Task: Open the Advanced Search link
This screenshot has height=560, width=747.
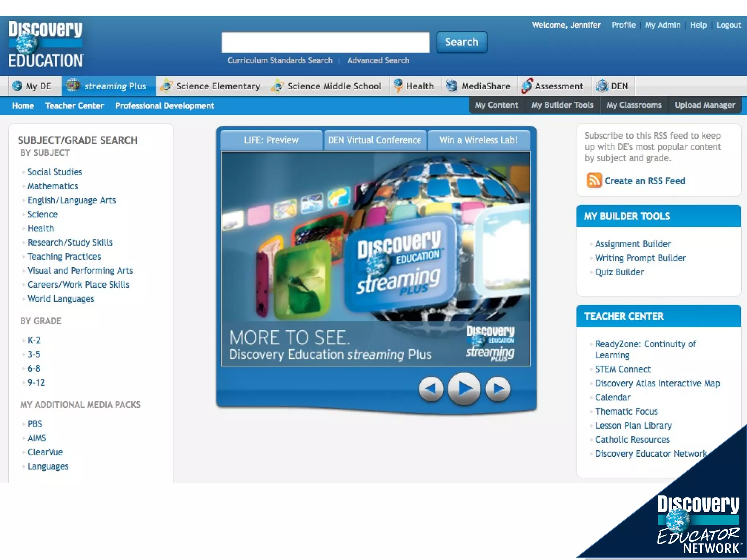Action: point(378,61)
